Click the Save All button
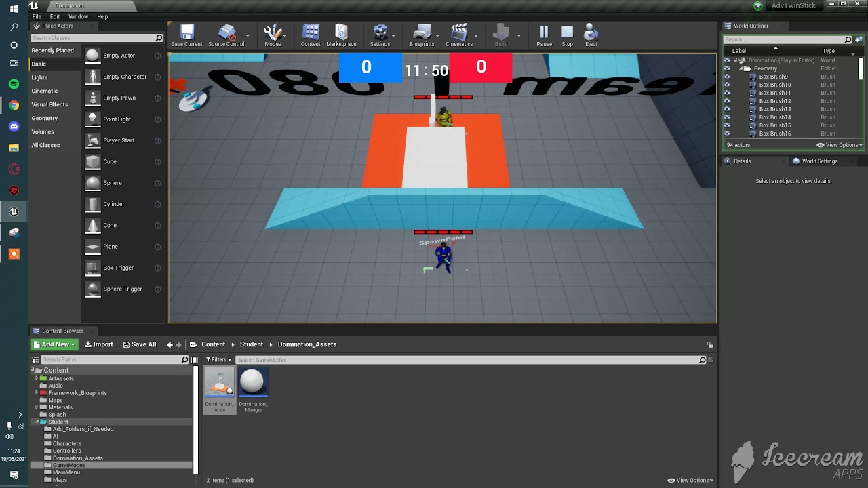 pos(140,344)
